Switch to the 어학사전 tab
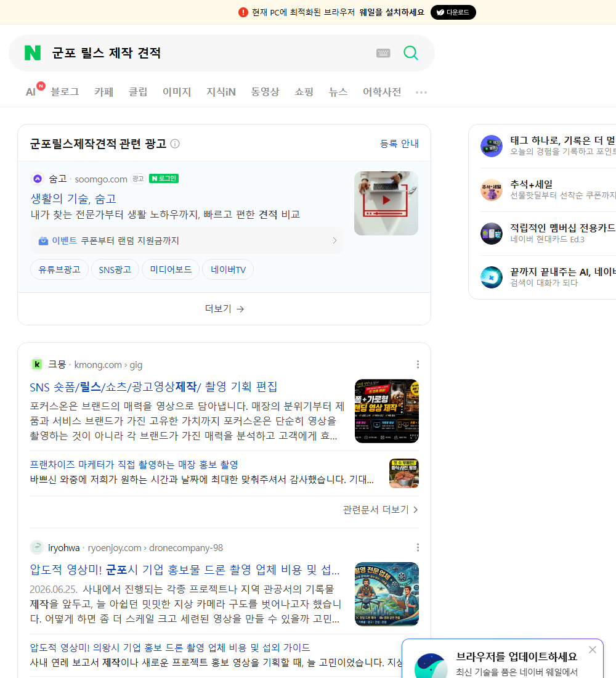This screenshot has height=678, width=616. 382,92
